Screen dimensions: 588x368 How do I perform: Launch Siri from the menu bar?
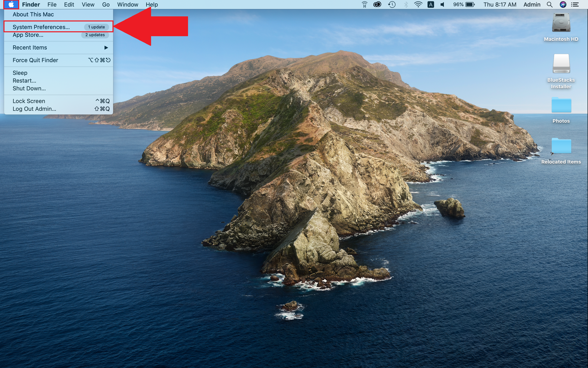[x=563, y=4]
